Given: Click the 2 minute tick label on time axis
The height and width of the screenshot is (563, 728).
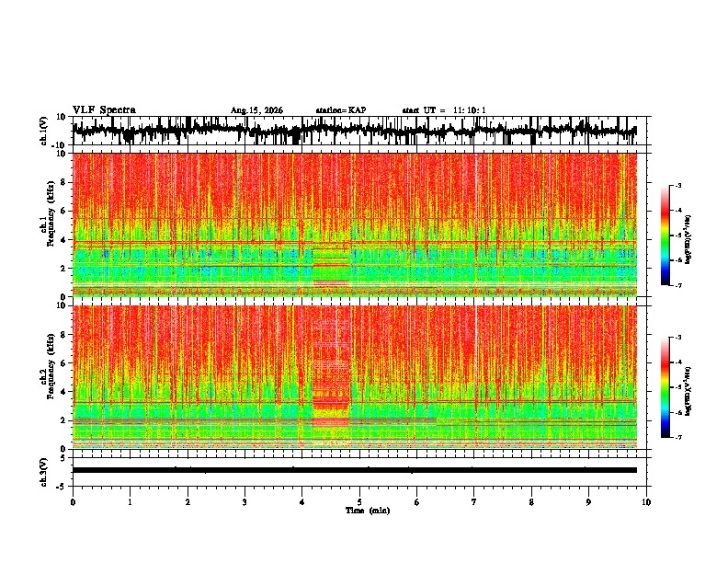Looking at the screenshot, I should pos(188,502).
